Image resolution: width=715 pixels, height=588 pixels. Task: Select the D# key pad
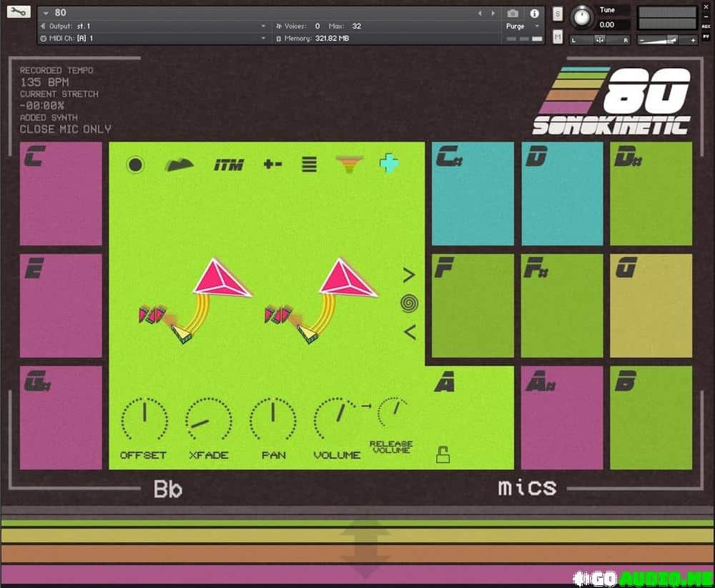[651, 193]
